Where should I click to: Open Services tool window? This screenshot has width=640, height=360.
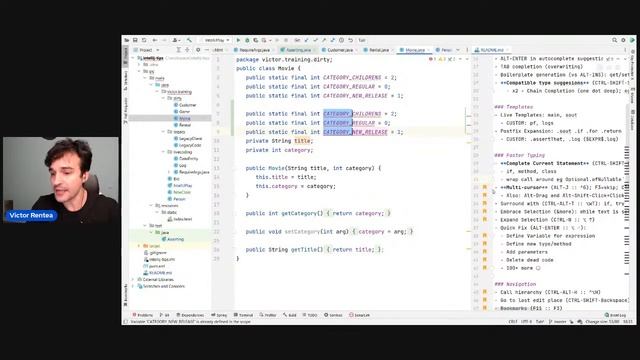(x=333, y=315)
